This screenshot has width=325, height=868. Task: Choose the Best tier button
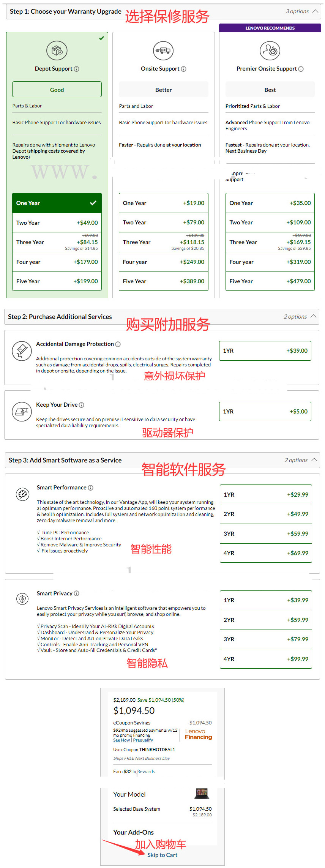pos(270,90)
